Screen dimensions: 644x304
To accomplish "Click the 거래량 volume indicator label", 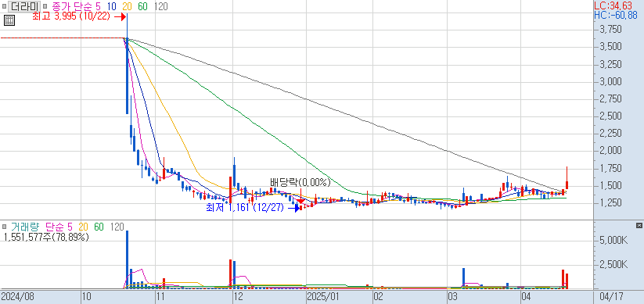I will (26, 227).
